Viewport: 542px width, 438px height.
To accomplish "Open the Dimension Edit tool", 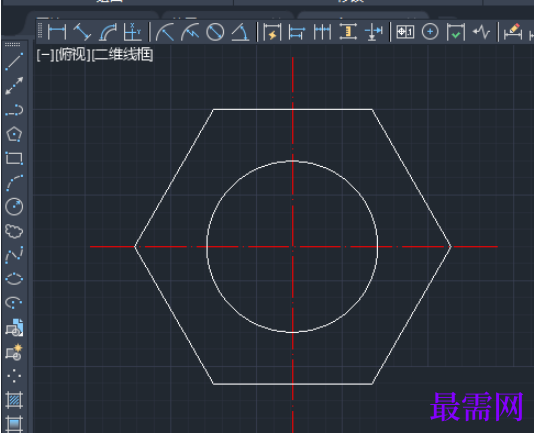I will pyautogui.click(x=513, y=32).
